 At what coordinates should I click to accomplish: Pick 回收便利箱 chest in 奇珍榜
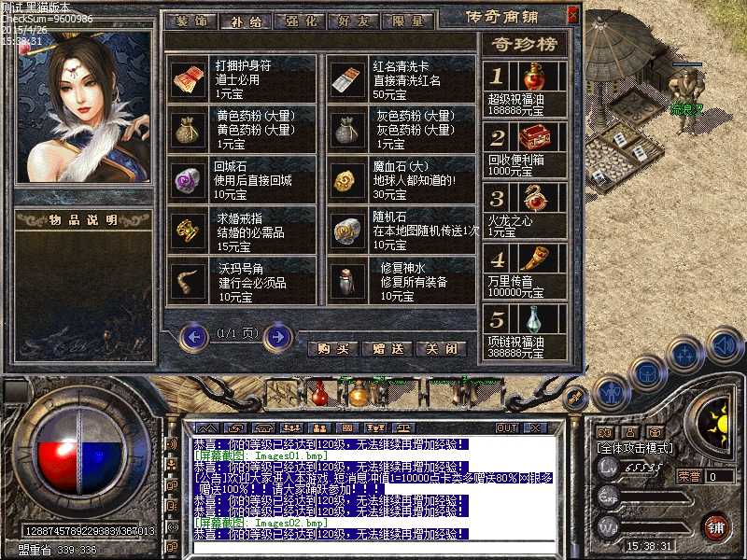coord(525,149)
